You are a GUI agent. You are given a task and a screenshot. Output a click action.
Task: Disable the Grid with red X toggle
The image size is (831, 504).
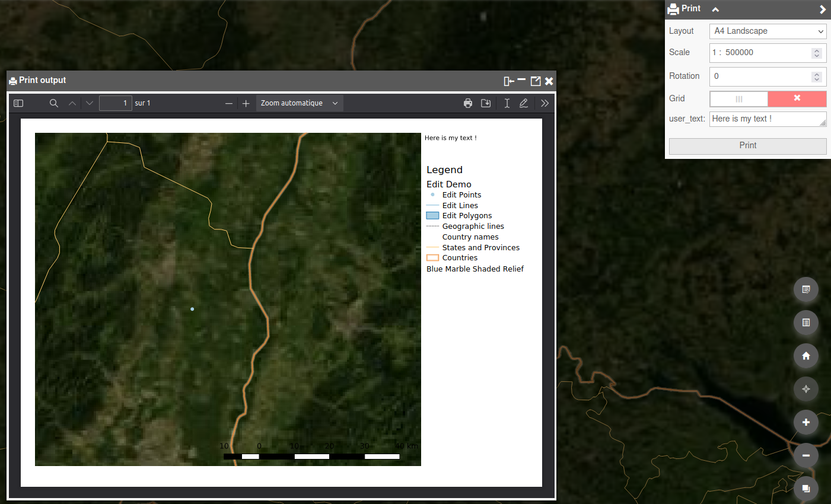pyautogui.click(x=797, y=98)
